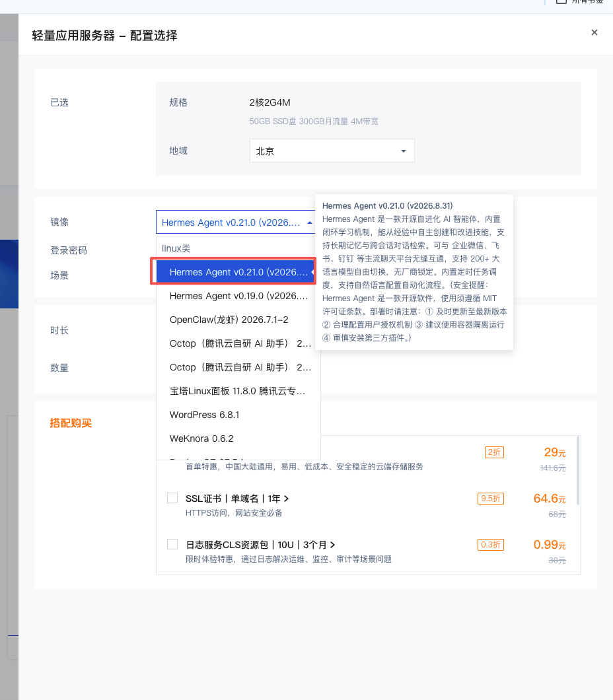The height and width of the screenshot is (700, 613).
Task: Close the configuration dialog with the X
Action: (x=595, y=32)
